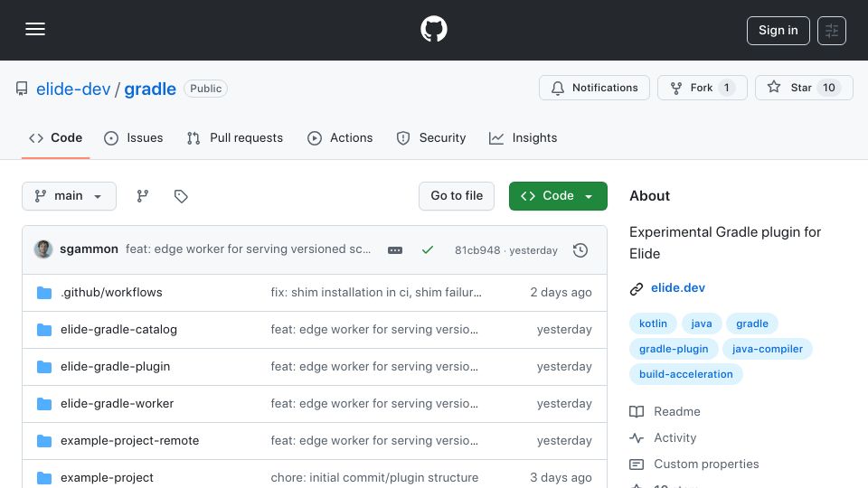Switch to the Actions tab
The width and height of the screenshot is (868, 488).
click(340, 137)
